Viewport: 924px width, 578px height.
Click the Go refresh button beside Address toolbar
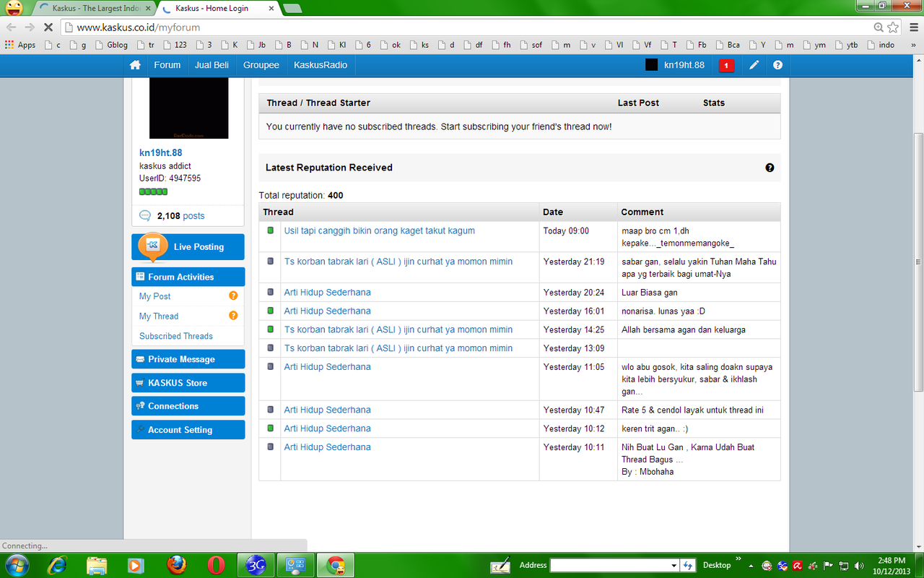point(689,565)
